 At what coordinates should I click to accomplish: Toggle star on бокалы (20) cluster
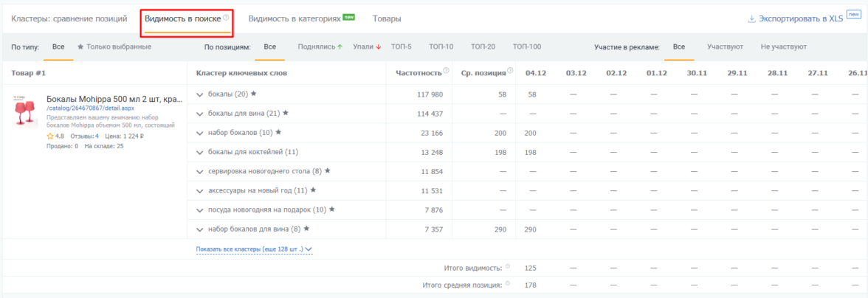253,94
